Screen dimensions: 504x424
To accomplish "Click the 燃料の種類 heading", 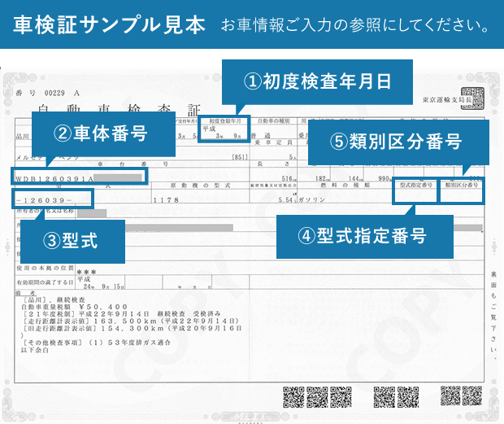I will click(345, 186).
